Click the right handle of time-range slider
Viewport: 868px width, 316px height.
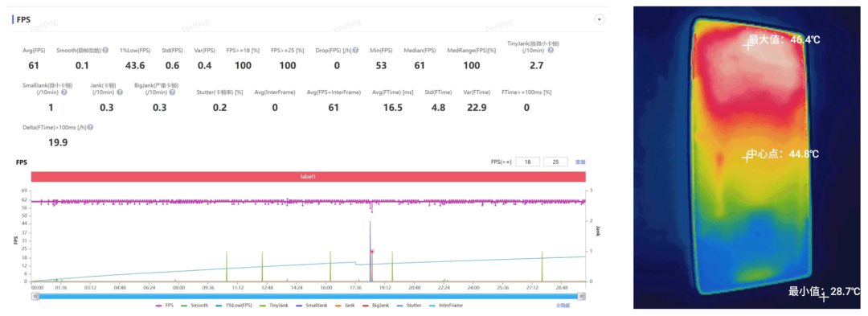point(581,296)
